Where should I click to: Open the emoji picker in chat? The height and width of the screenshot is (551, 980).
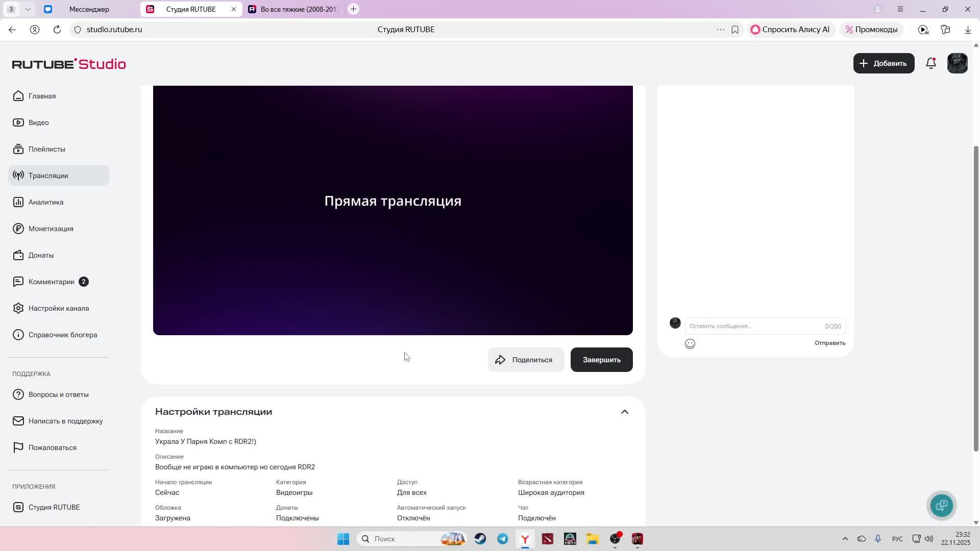[x=690, y=344]
